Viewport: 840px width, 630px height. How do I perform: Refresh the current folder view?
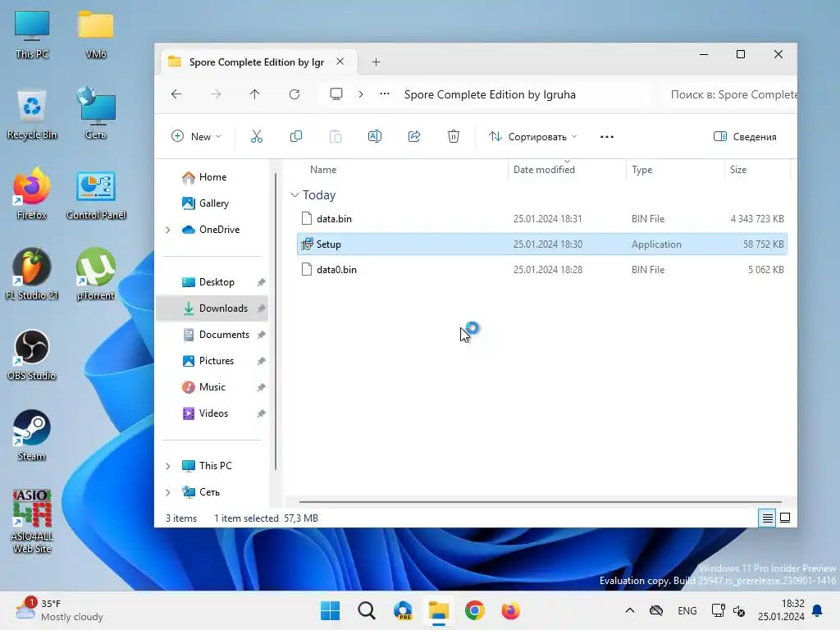[294, 94]
